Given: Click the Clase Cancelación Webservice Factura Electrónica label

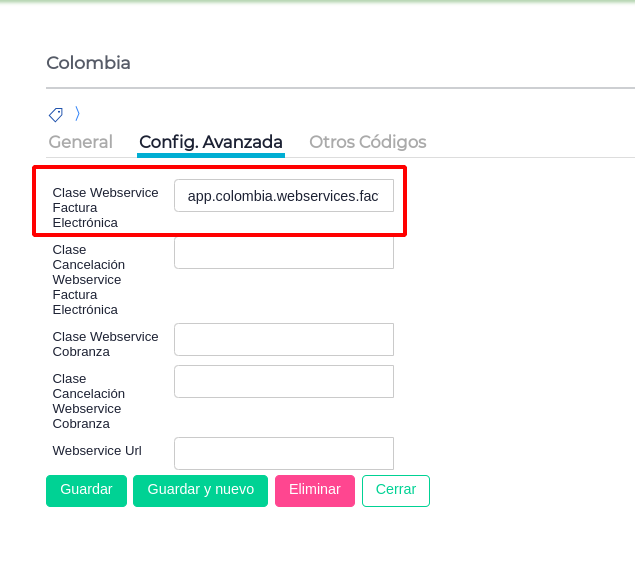Looking at the screenshot, I should [89, 279].
